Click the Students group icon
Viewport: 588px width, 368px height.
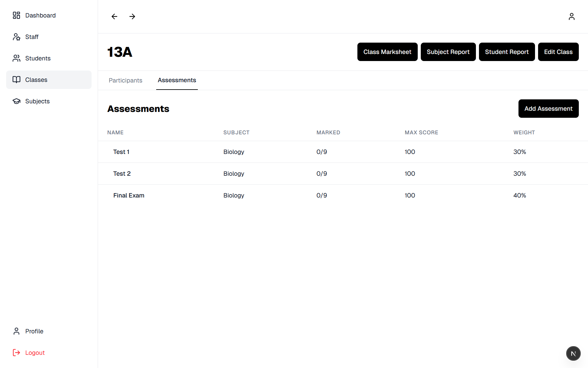pos(17,58)
